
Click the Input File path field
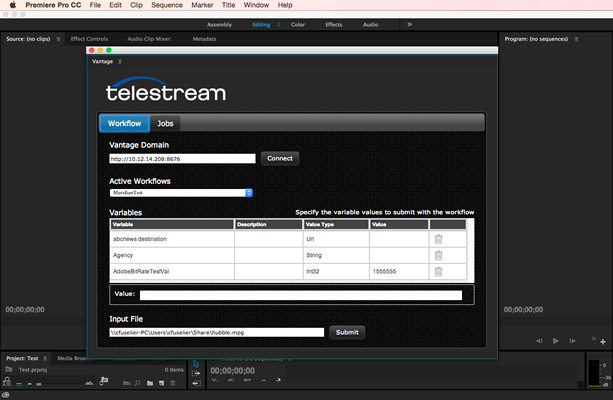coord(217,333)
